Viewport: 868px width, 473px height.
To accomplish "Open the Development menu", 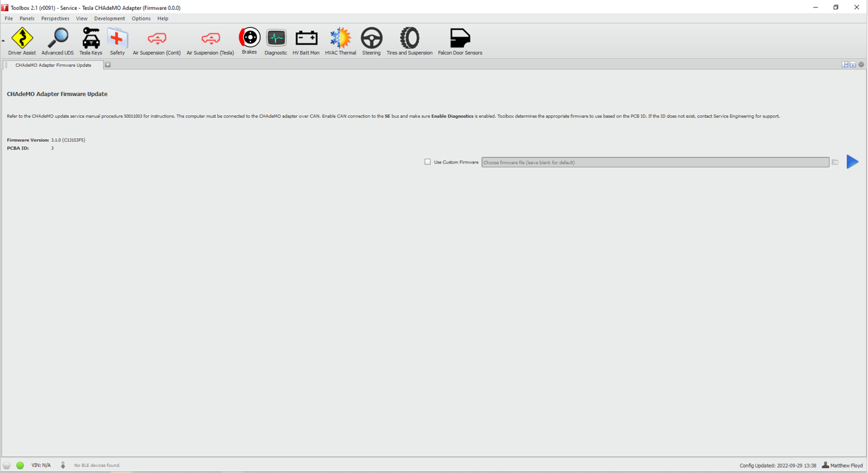I will [x=109, y=19].
